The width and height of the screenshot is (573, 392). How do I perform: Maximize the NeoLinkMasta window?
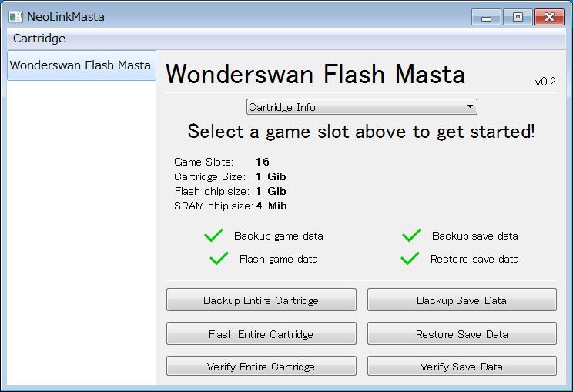point(518,17)
